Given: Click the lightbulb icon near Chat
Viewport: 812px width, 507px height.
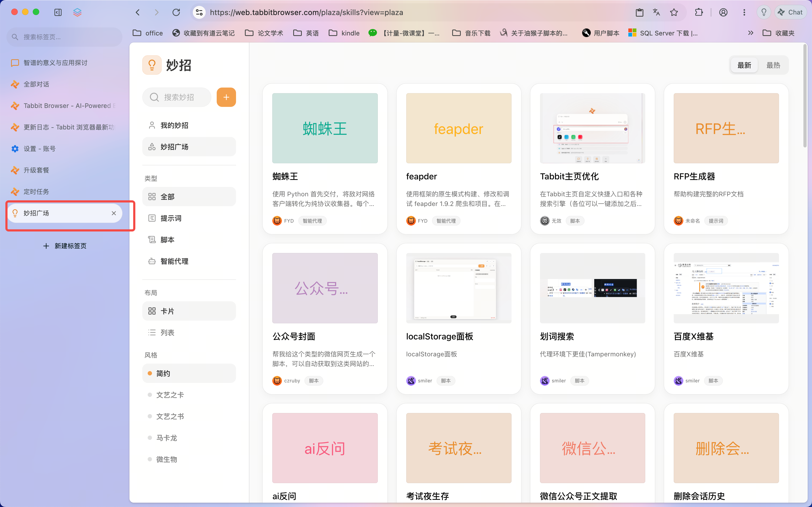Looking at the screenshot, I should click(x=764, y=12).
